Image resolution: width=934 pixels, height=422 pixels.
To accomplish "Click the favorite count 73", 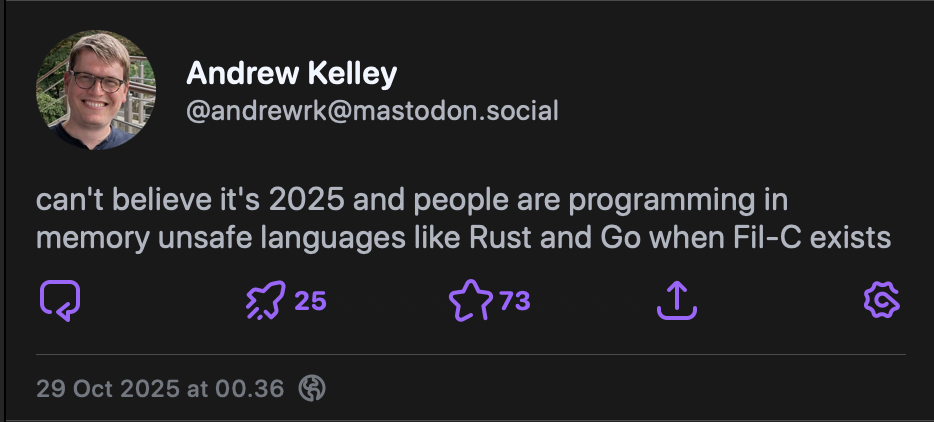I will 514,300.
